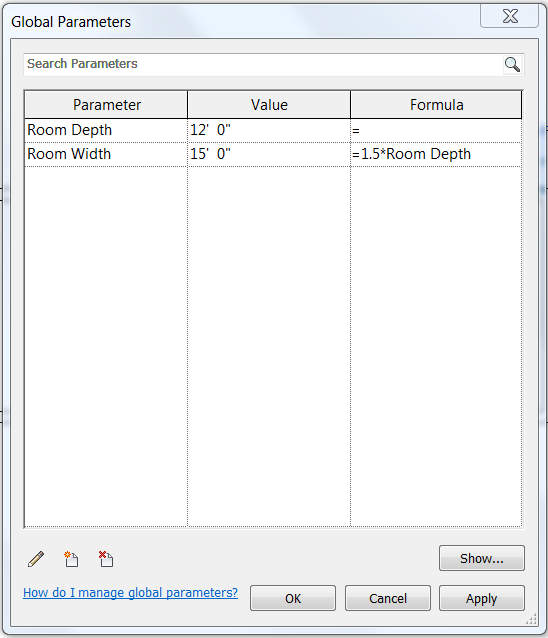Close the Global Parameters dialog
548x638 pixels.
click(x=510, y=16)
